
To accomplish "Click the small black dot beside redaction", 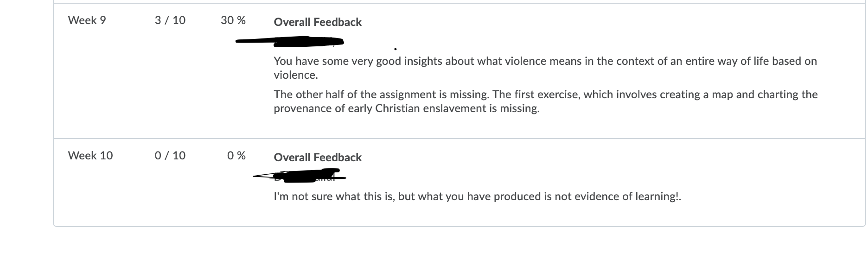I will click(x=395, y=48).
